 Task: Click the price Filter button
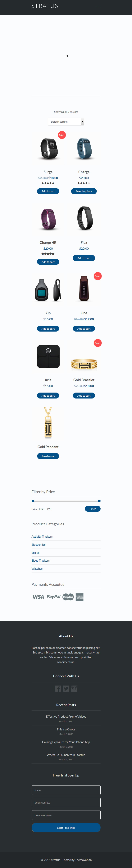tap(93, 509)
